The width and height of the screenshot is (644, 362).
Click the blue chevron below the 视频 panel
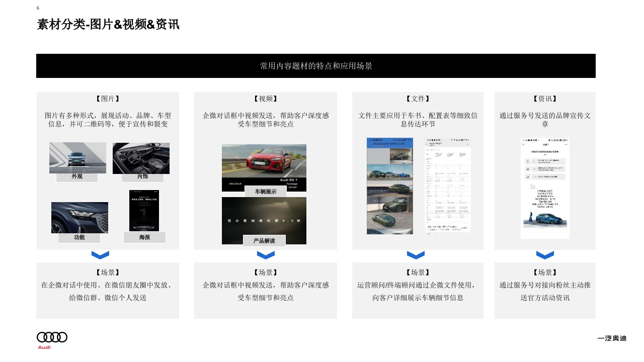(x=266, y=255)
